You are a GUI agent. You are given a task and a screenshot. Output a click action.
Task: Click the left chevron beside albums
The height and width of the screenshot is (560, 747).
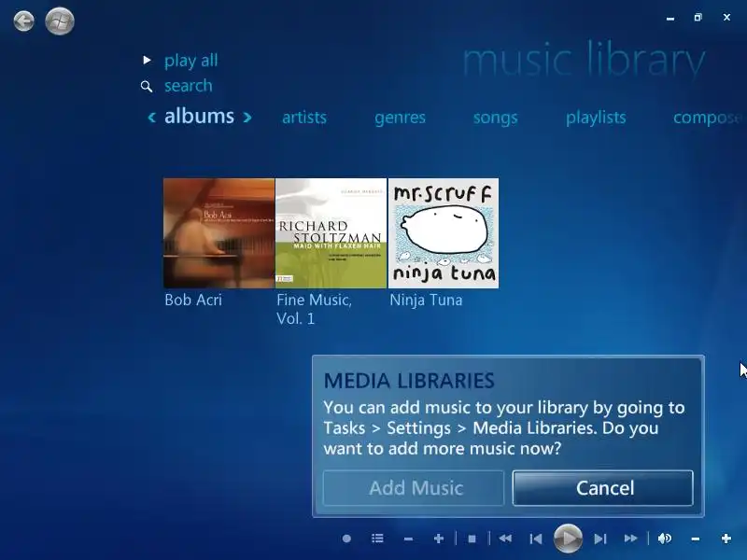pos(152,118)
